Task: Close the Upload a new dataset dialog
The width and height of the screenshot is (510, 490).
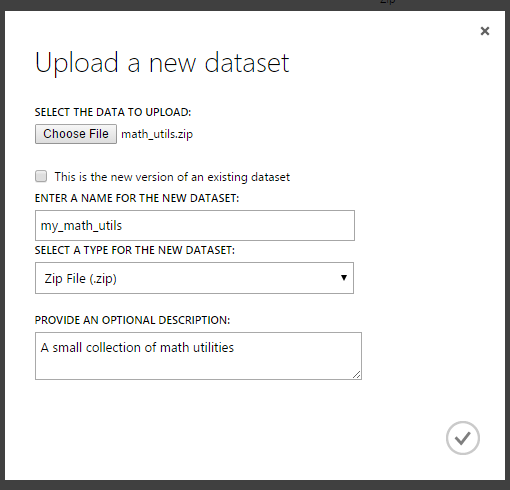Action: tap(485, 31)
